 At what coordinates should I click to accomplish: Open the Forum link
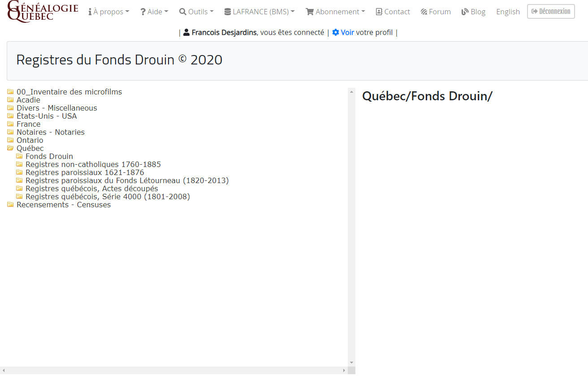click(x=436, y=12)
